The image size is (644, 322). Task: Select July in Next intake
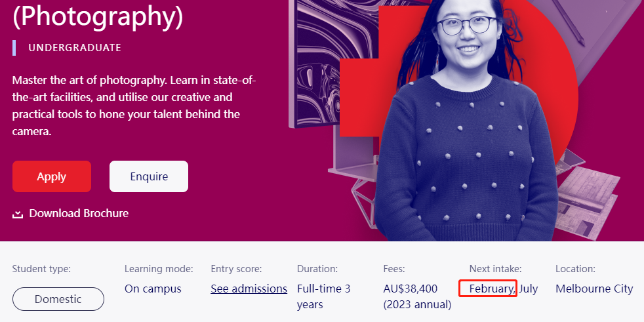[x=529, y=289]
